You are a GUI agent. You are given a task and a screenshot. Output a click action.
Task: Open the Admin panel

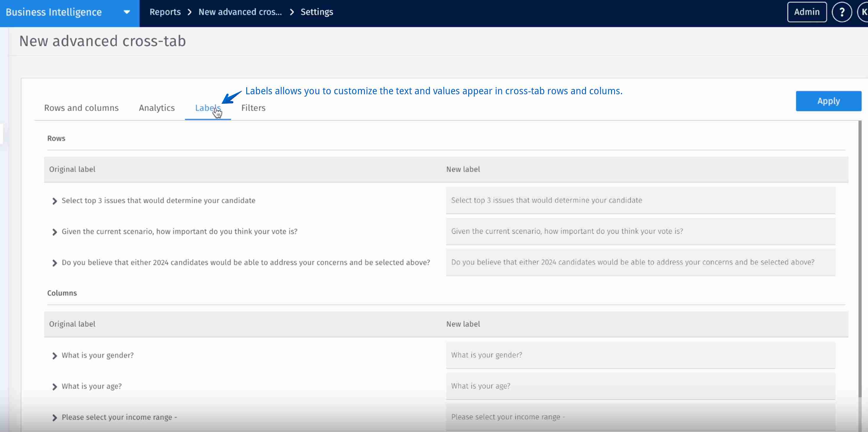tap(806, 12)
